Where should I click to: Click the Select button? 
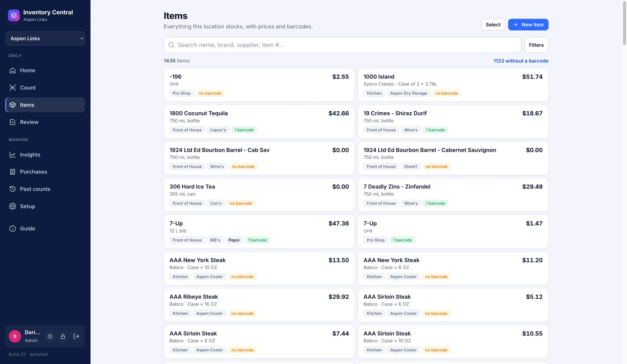(x=493, y=25)
